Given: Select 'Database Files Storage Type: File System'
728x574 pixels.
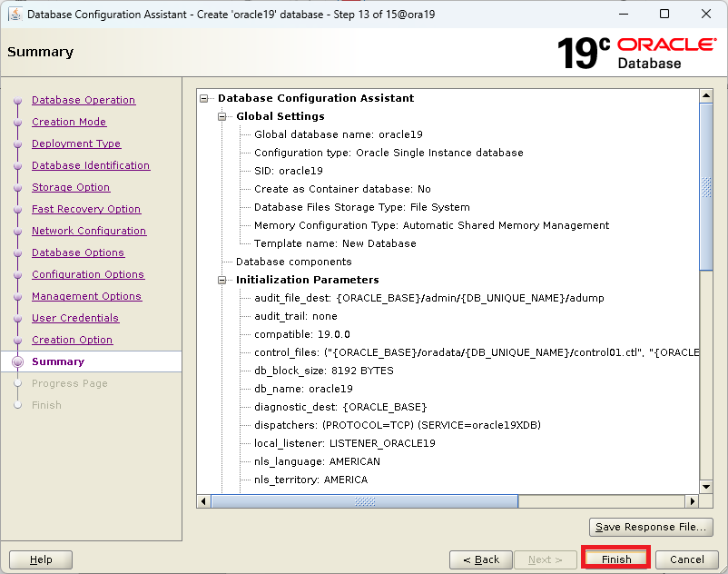Looking at the screenshot, I should click(361, 207).
